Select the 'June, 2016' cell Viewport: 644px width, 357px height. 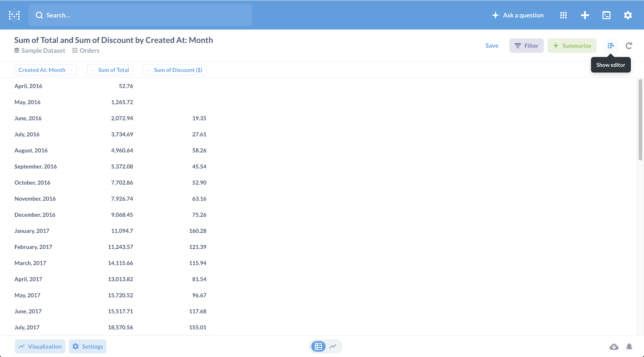click(28, 118)
